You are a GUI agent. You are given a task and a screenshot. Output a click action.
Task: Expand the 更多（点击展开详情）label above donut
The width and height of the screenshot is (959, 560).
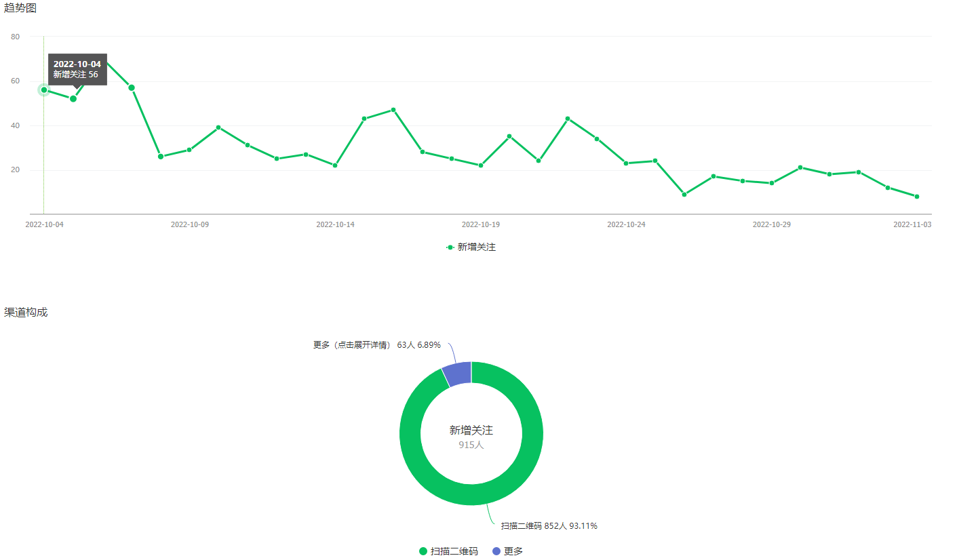click(x=376, y=345)
